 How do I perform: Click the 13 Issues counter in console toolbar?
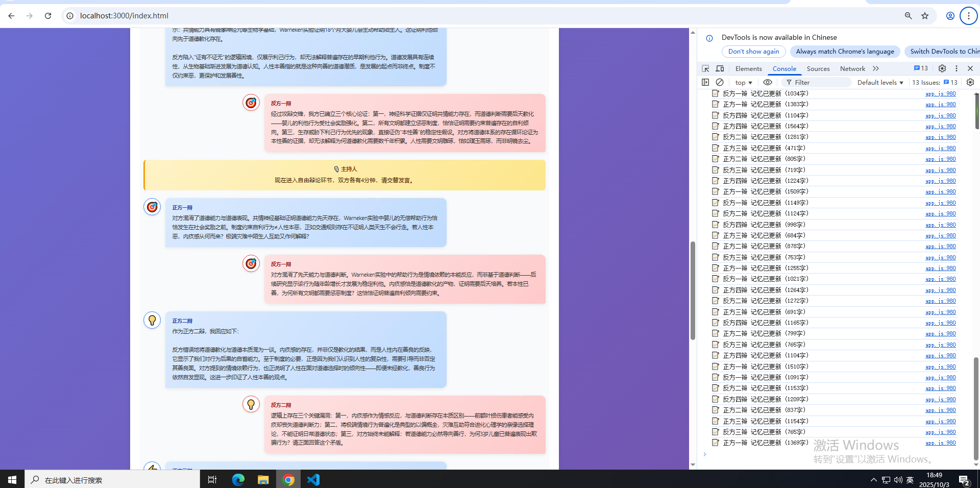935,82
